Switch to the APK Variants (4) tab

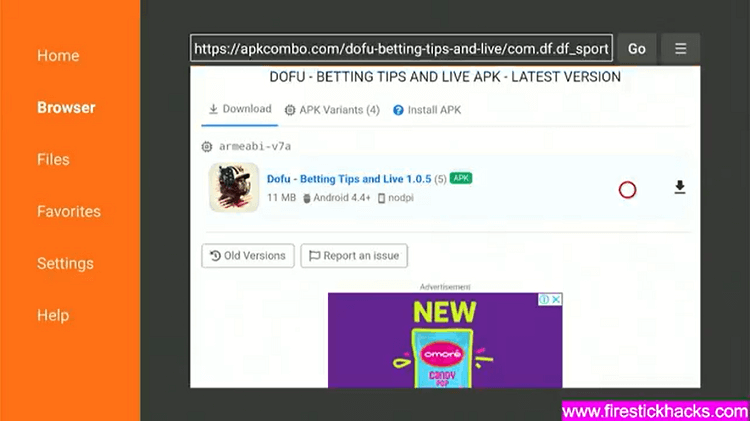click(332, 110)
